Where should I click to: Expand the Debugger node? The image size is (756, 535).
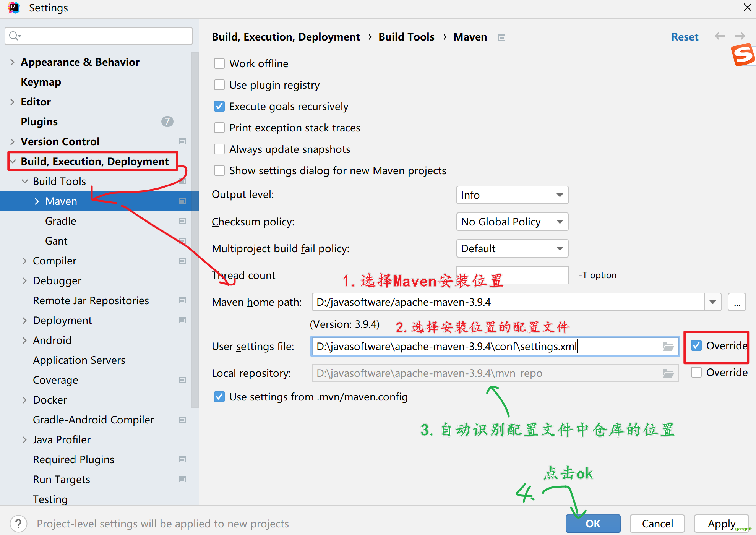(24, 280)
